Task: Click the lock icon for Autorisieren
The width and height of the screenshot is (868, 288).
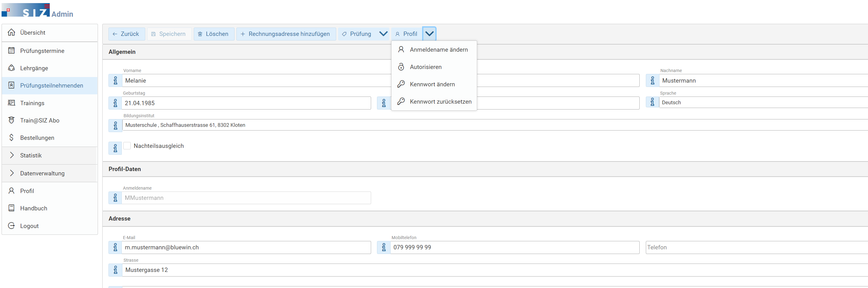Action: point(401,67)
